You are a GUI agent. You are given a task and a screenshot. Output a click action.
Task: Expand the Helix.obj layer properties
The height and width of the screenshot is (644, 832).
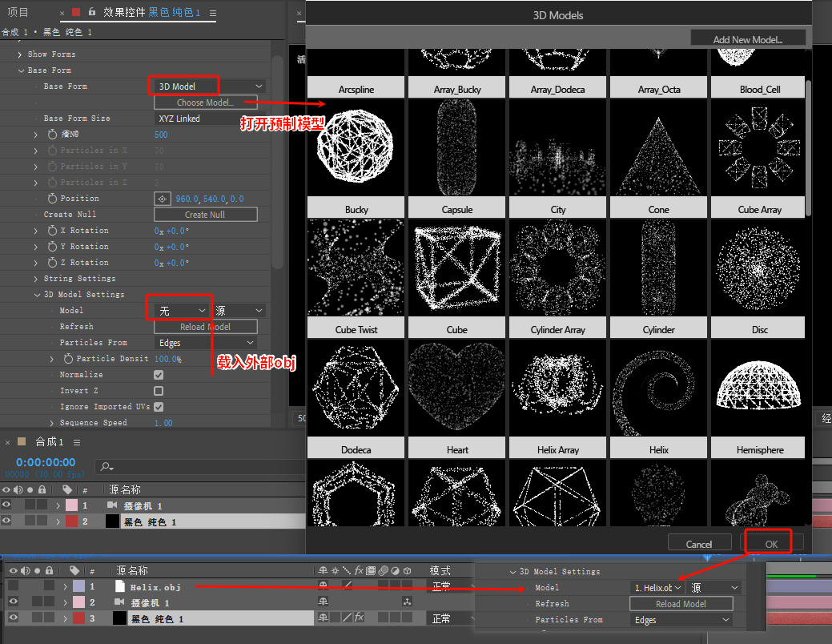pos(66,586)
